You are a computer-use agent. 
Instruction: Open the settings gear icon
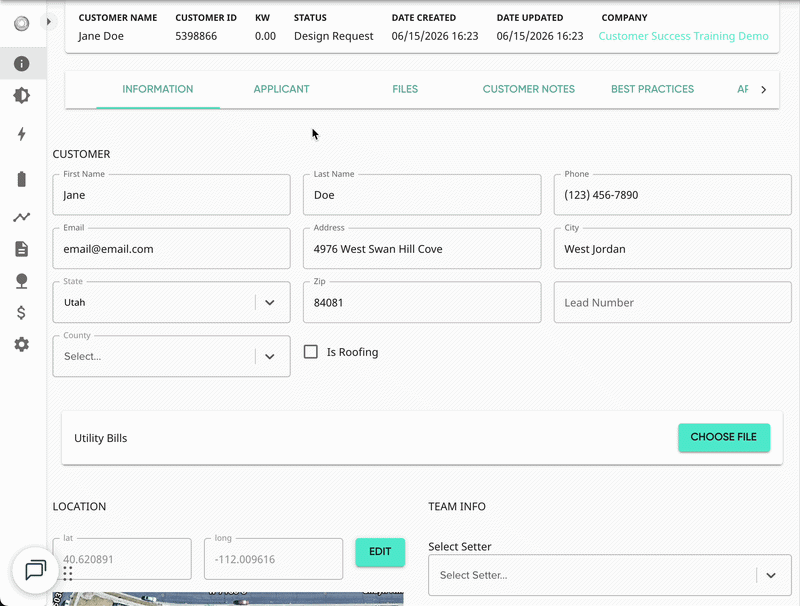21,344
